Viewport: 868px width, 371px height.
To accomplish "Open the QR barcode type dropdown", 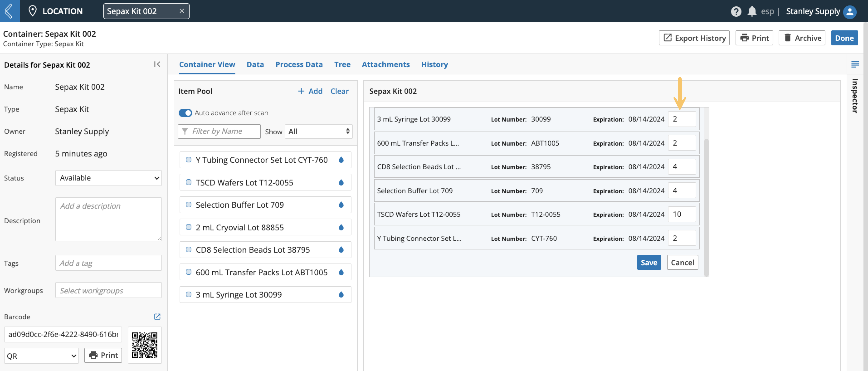I will click(x=41, y=356).
